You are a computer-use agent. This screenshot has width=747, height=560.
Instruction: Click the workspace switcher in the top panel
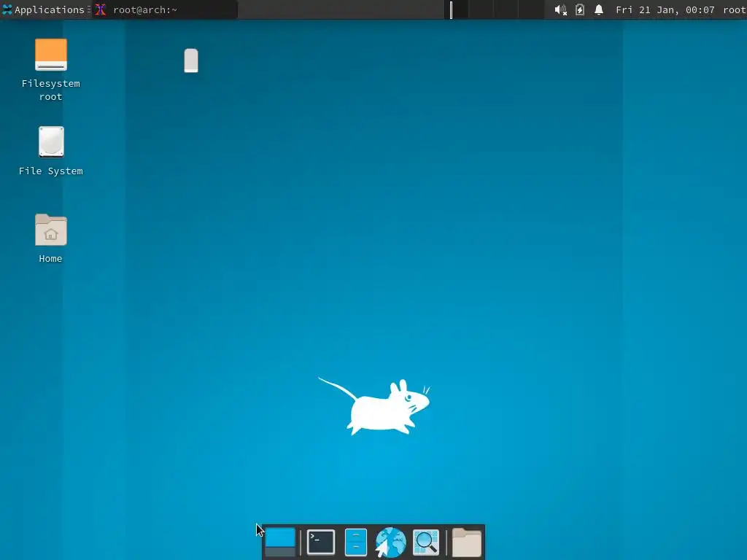click(495, 9)
